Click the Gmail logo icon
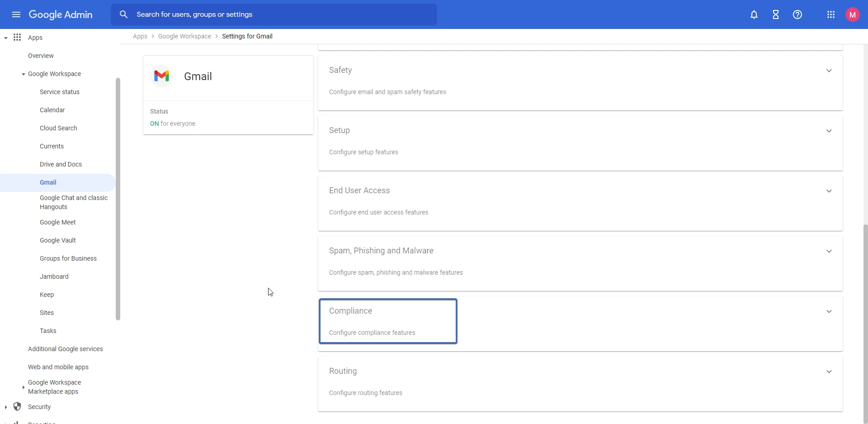The image size is (868, 424). [161, 76]
